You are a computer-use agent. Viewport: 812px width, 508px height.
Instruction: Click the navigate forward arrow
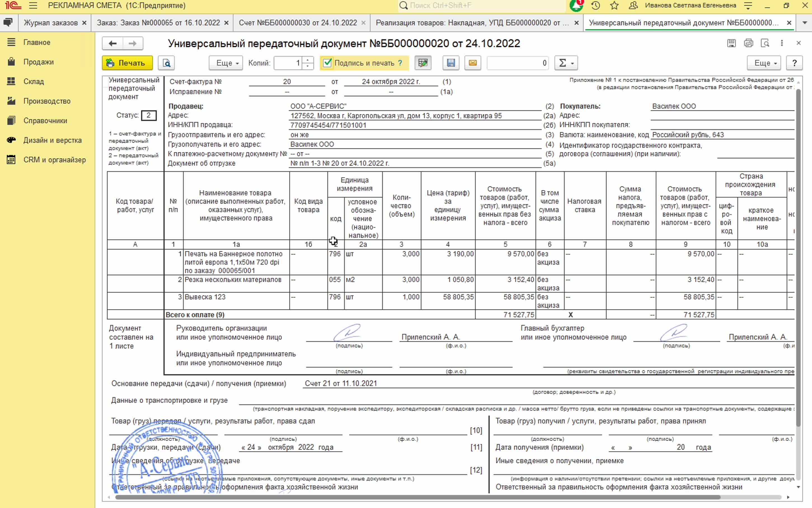point(133,43)
